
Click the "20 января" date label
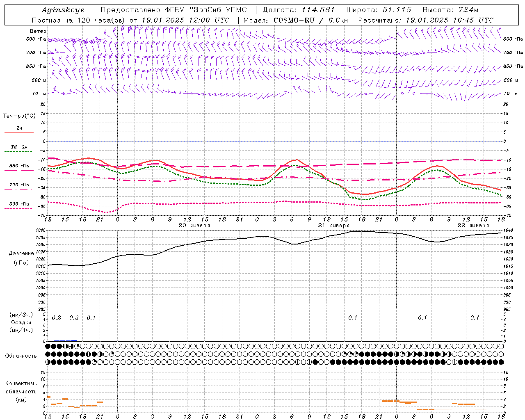coord(194,226)
